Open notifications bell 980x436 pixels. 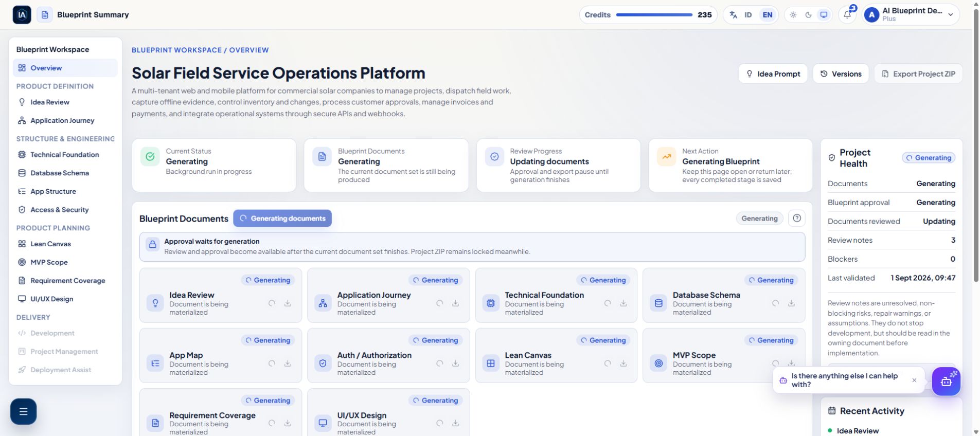(847, 15)
